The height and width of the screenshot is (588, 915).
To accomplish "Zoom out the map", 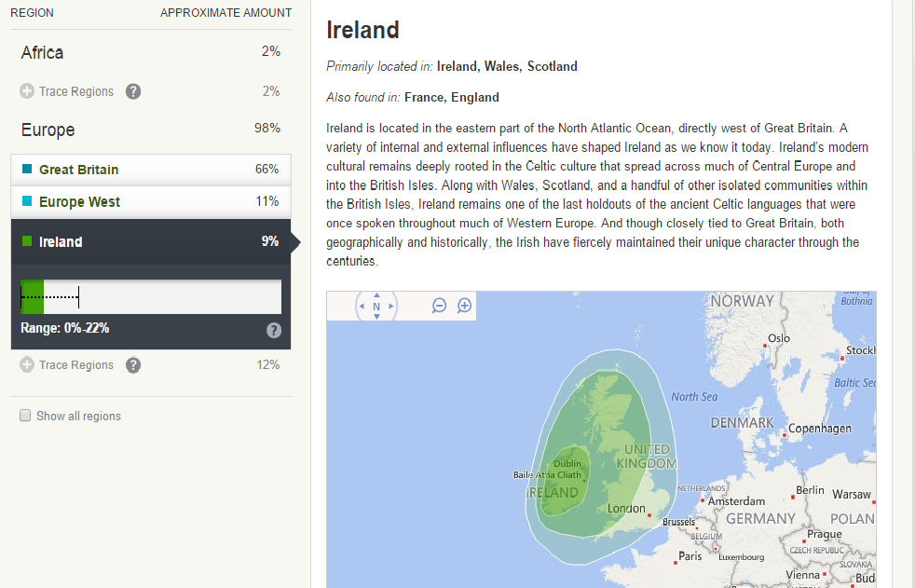I will (439, 306).
